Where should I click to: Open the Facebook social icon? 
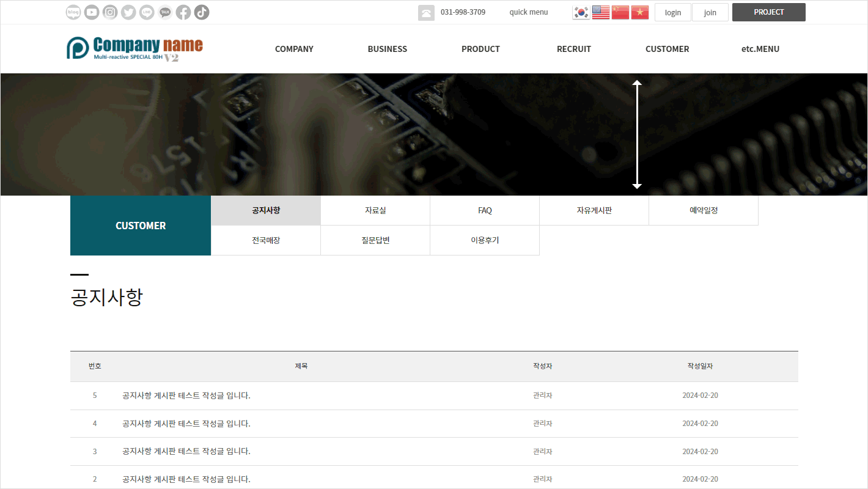[183, 12]
